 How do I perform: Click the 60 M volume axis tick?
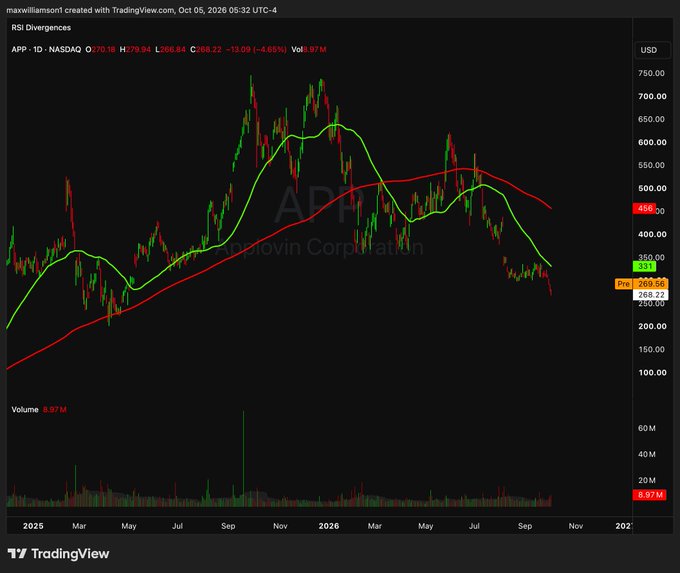coord(647,428)
